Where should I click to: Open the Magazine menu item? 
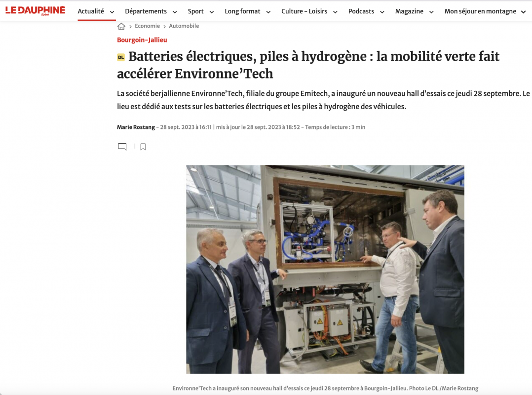(x=409, y=11)
